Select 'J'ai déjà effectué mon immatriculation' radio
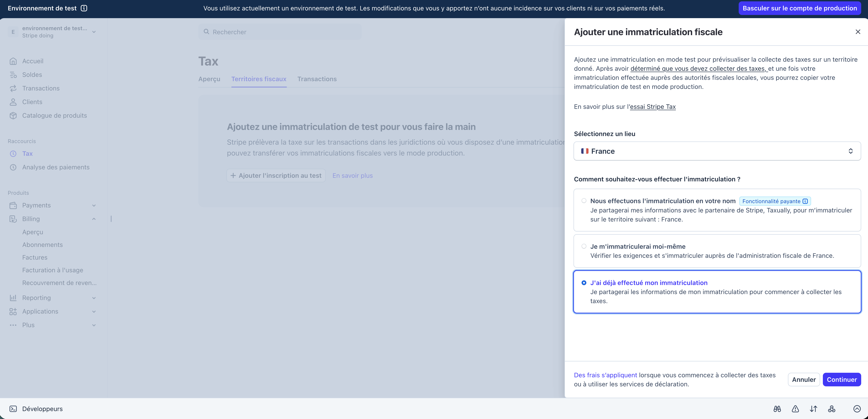The height and width of the screenshot is (419, 868). tap(584, 283)
